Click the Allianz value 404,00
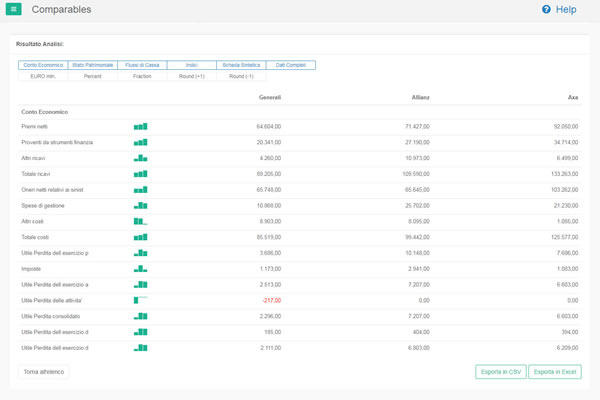The height and width of the screenshot is (400, 600). pyautogui.click(x=421, y=332)
